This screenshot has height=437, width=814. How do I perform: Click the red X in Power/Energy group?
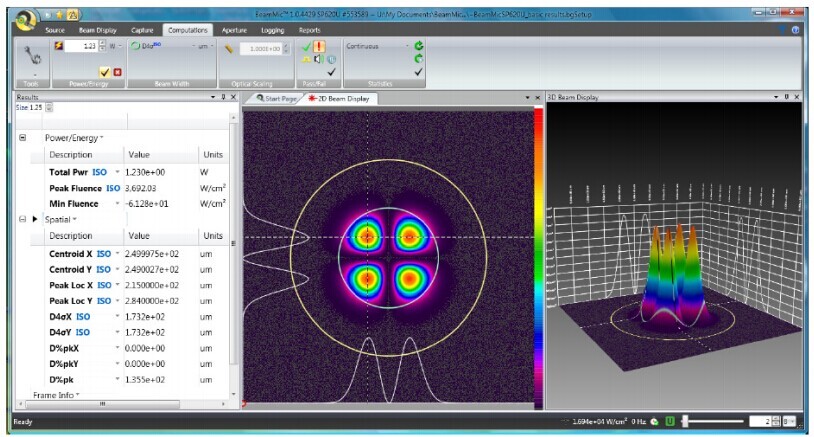118,72
